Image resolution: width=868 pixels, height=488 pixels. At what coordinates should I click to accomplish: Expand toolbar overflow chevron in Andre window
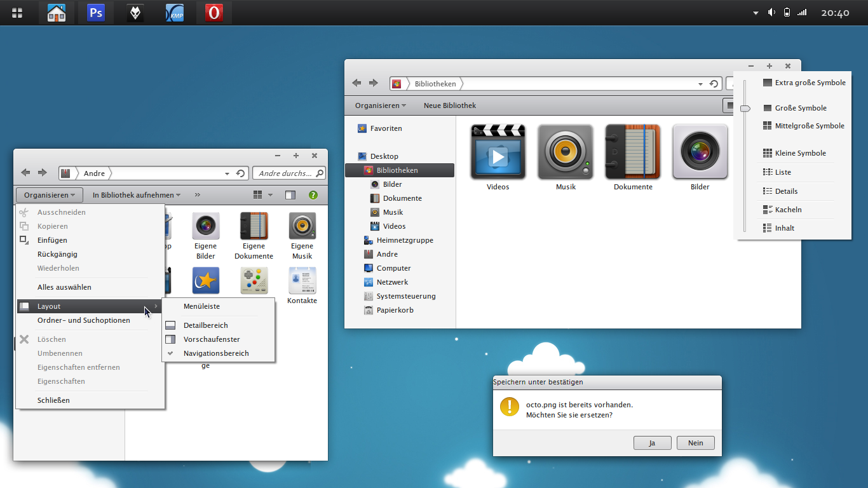[x=197, y=195]
